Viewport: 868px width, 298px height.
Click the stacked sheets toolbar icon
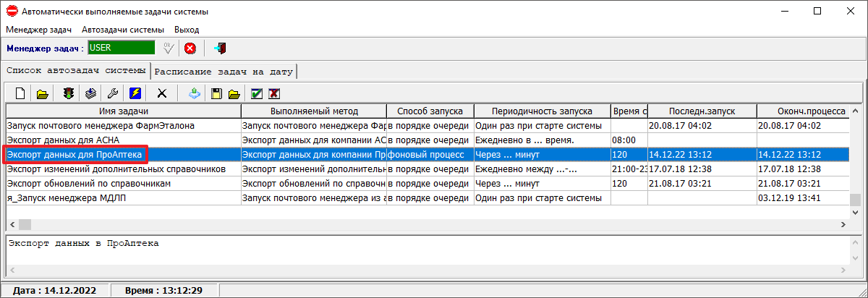[x=90, y=93]
